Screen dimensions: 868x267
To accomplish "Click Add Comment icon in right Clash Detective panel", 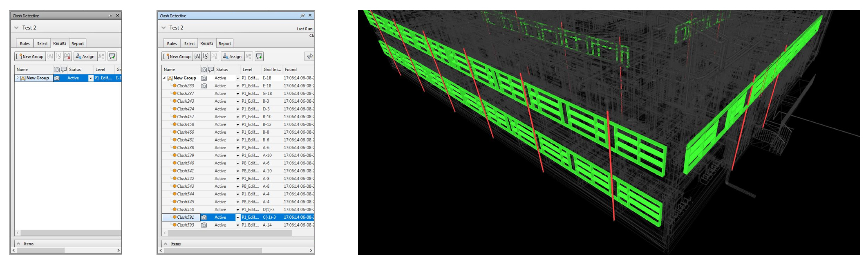I will 259,56.
